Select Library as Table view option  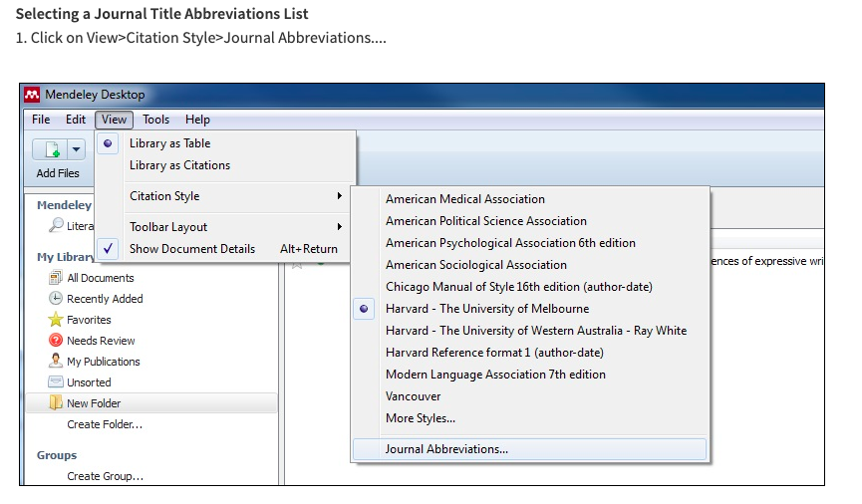(169, 143)
